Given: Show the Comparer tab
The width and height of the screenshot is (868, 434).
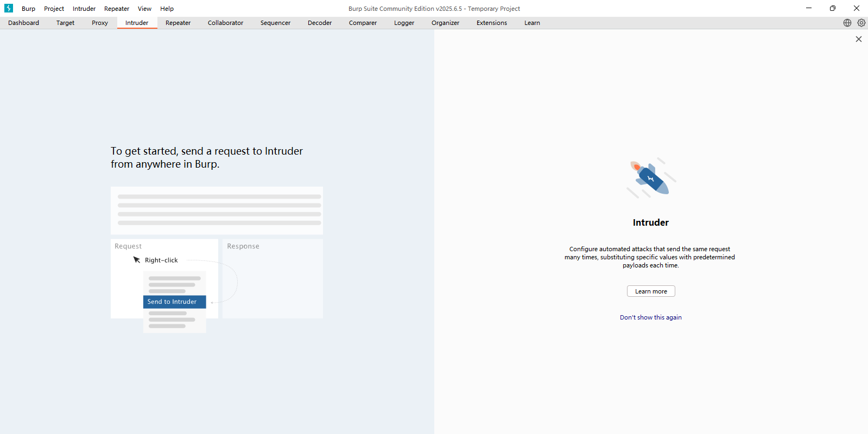Looking at the screenshot, I should (x=363, y=23).
